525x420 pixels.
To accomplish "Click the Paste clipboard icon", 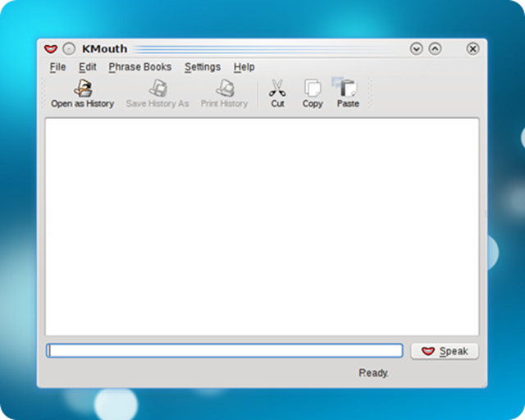I will [348, 88].
